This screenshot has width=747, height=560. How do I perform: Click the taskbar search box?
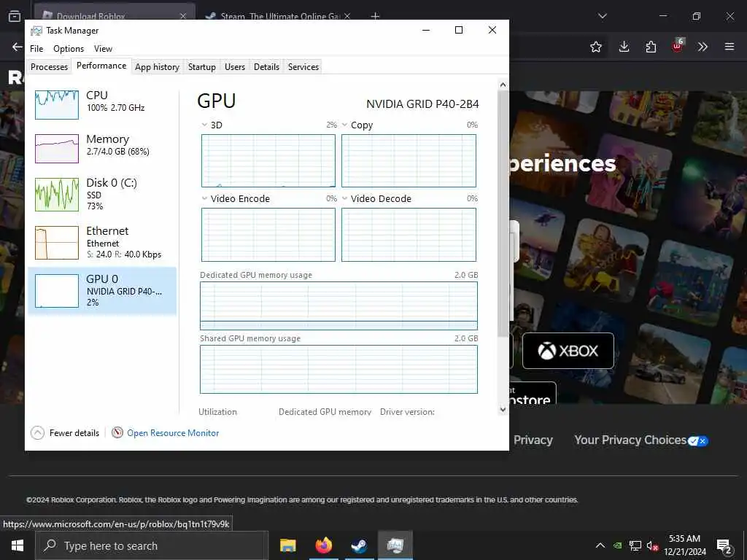click(151, 545)
